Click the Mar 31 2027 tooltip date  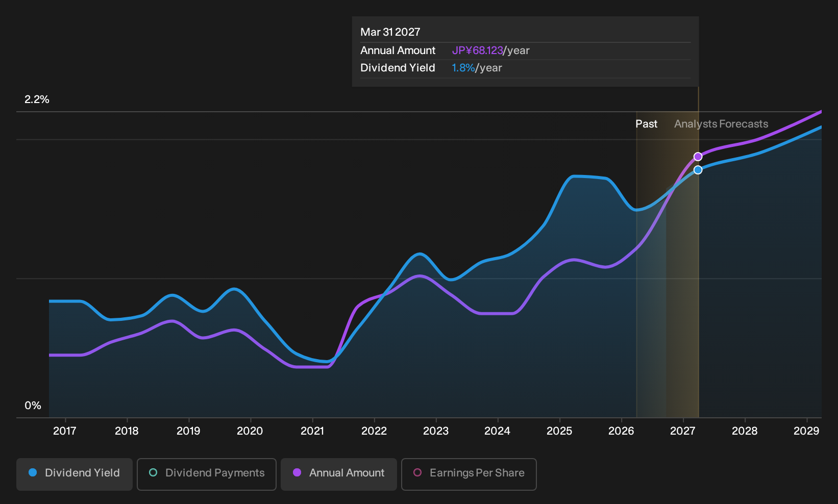(x=390, y=32)
